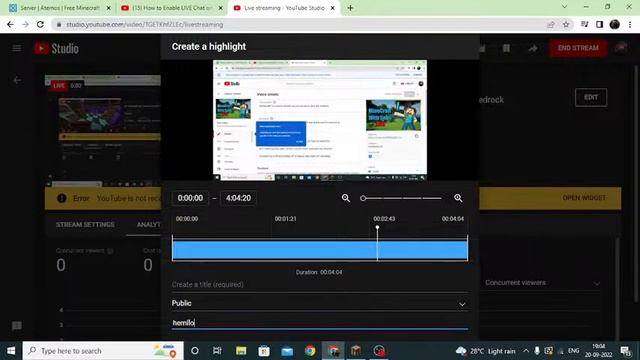Click the EDIT button
This screenshot has width=640, height=360.
coord(591,98)
